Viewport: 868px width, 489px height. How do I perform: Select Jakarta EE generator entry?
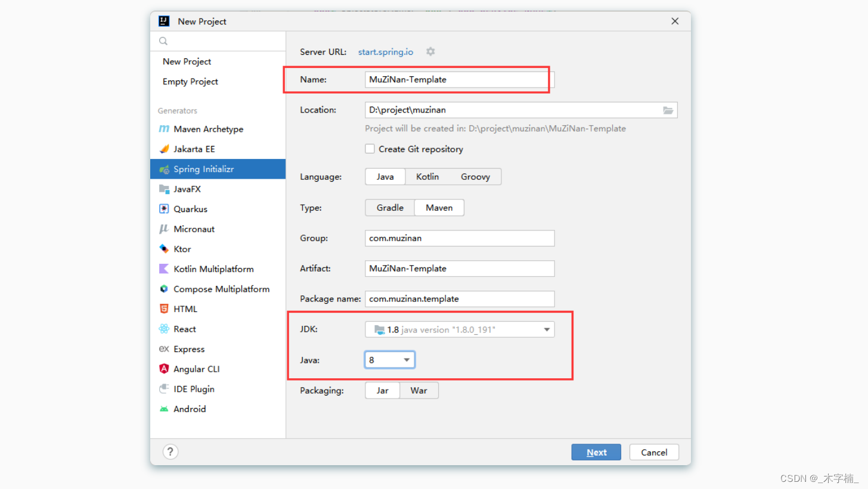click(x=218, y=149)
